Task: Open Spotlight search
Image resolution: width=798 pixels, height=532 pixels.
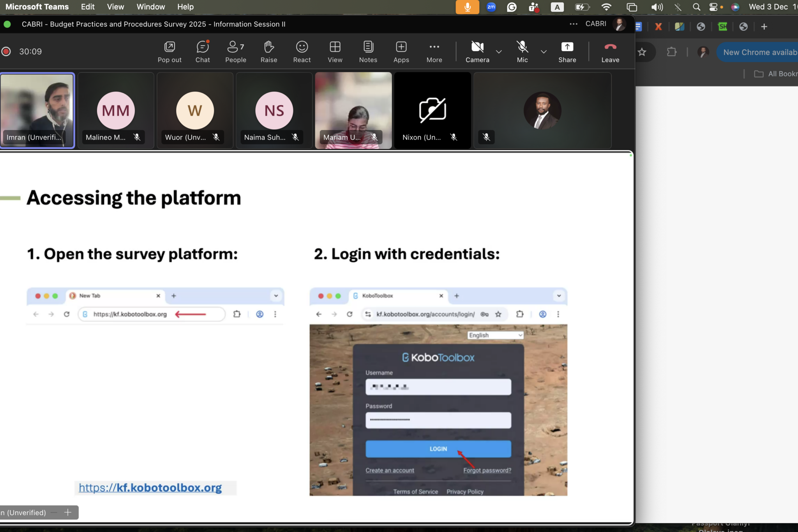Action: [x=696, y=7]
